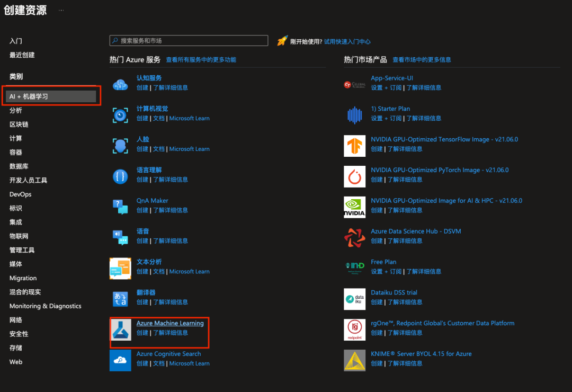Select the DevOps category
Image resolution: width=572 pixels, height=392 pixels.
point(21,194)
